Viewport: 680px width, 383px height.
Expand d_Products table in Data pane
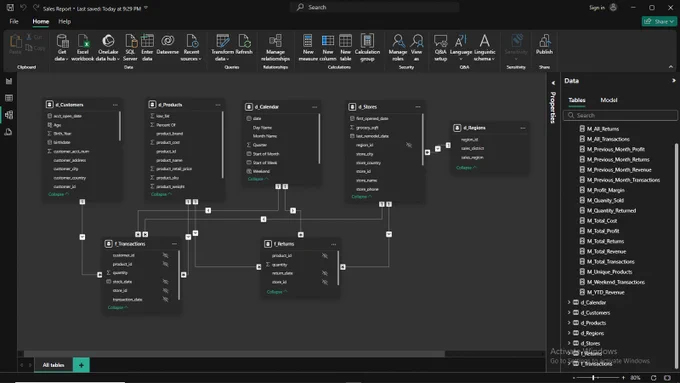pos(569,323)
